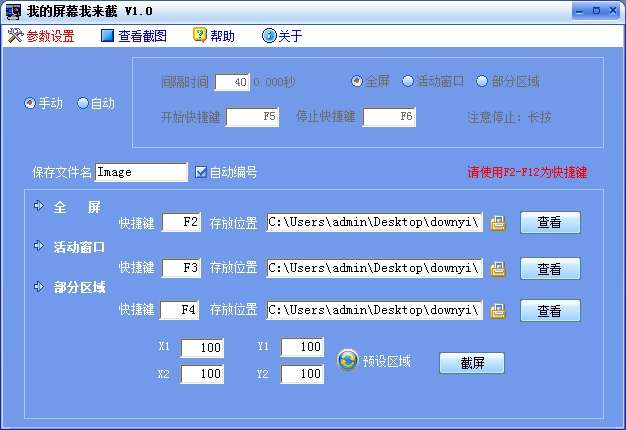Viewport: 626px width, 430px height.
Task: Click the 停止快捷键 field showing F6
Action: pos(389,117)
